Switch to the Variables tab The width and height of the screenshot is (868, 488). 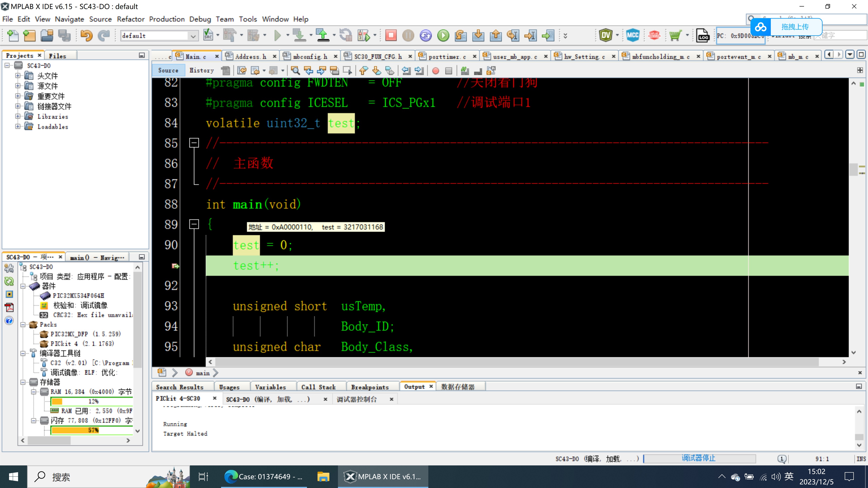pyautogui.click(x=270, y=387)
